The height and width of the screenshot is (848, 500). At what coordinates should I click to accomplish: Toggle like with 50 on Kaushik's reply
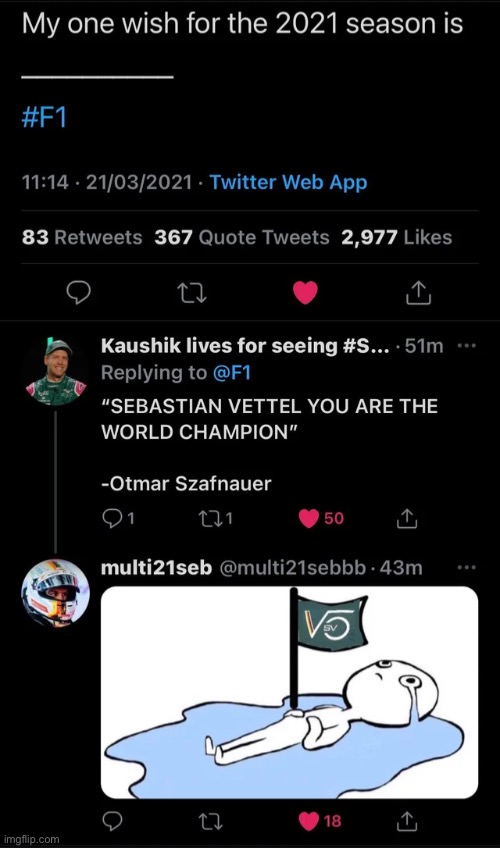(321, 519)
